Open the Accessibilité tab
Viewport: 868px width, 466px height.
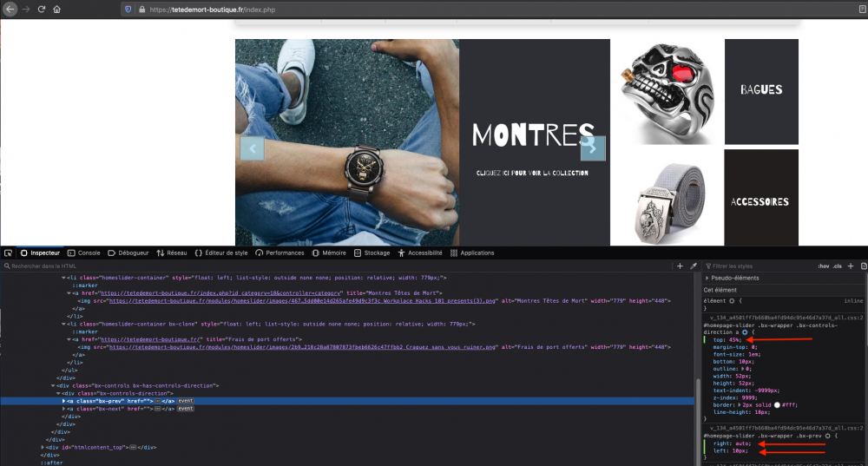click(x=420, y=253)
